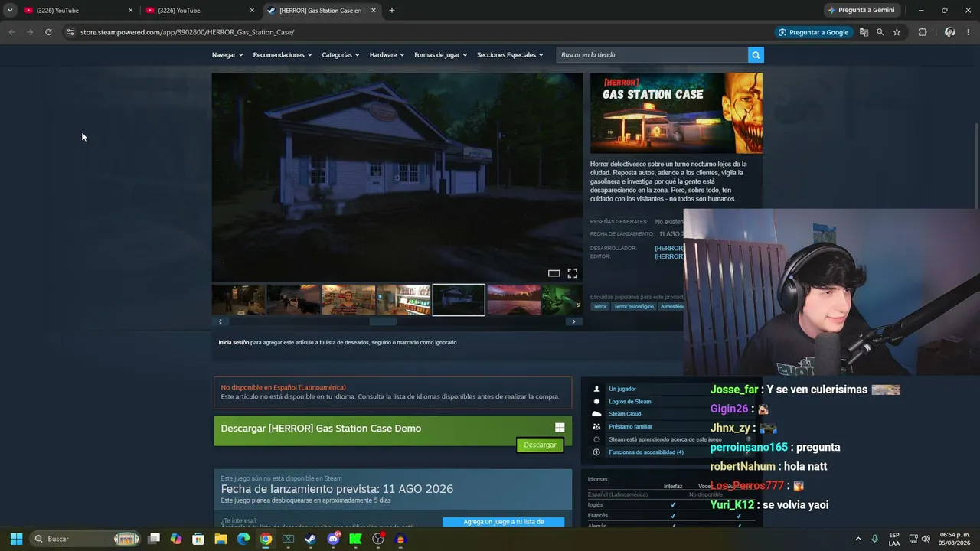Open Microsoft Store from the taskbar

[198, 539]
